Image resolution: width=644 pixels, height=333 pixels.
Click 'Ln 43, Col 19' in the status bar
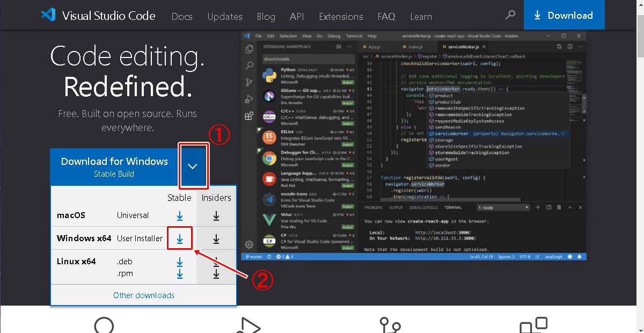pos(481,257)
